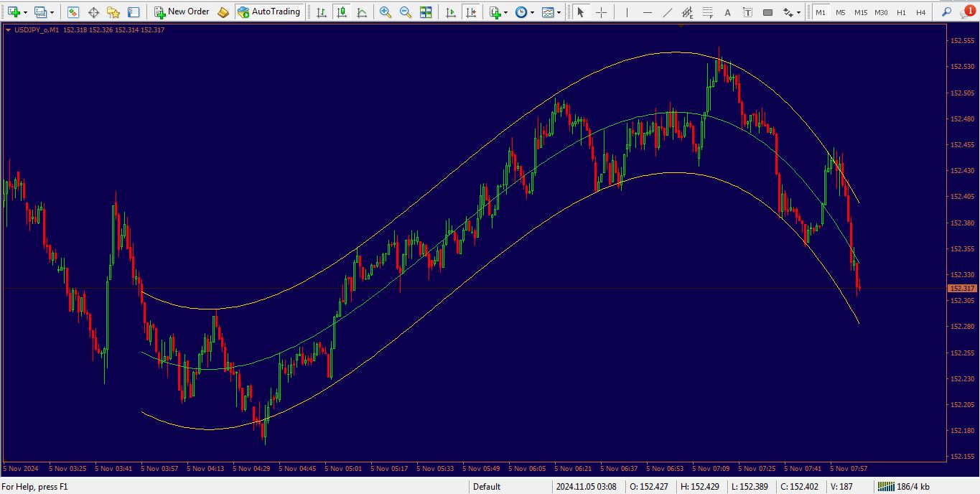The height and width of the screenshot is (494, 980).
Task: Open the Templates icon
Action: (548, 12)
